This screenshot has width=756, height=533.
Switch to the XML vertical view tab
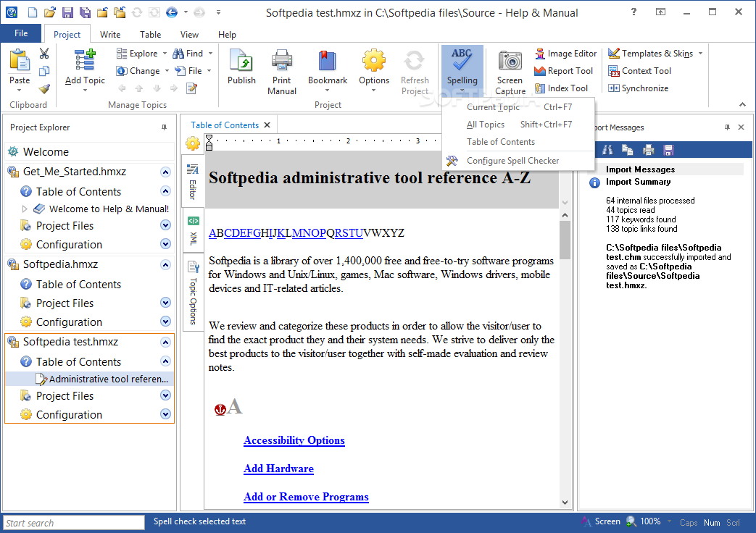pyautogui.click(x=193, y=231)
